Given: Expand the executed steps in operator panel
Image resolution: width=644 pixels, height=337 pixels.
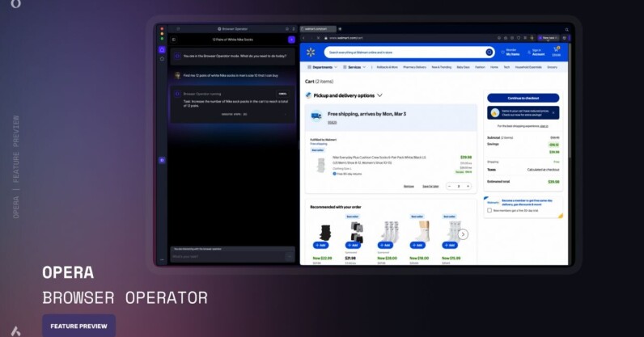Looking at the screenshot, I should 235,114.
